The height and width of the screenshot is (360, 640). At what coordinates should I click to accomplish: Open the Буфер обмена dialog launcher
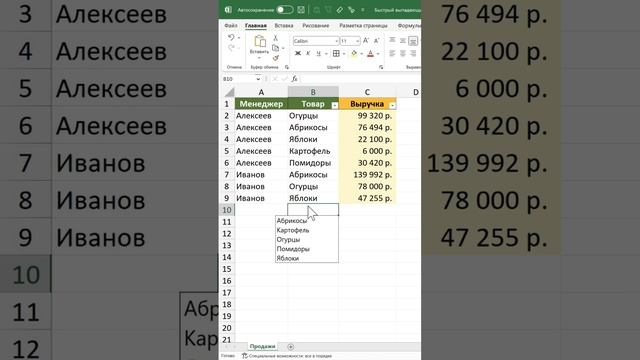tap(287, 67)
